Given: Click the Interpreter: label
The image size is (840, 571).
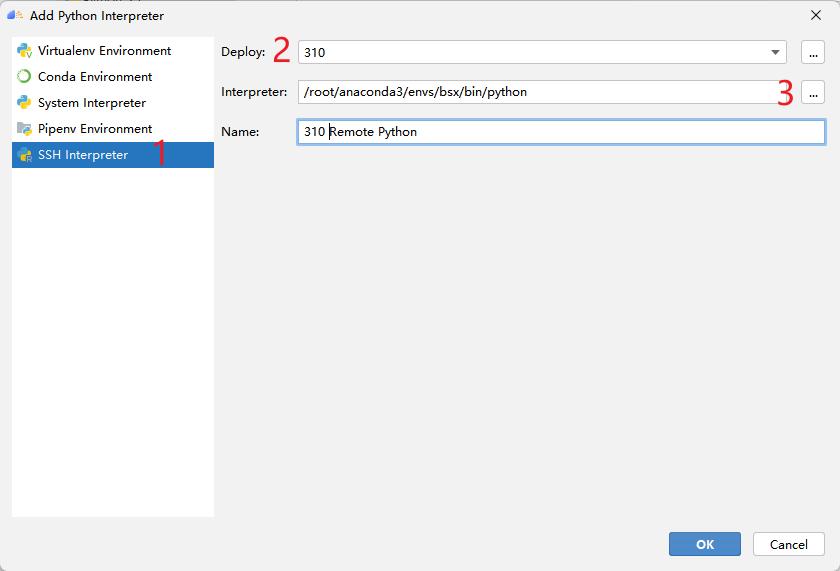Looking at the screenshot, I should click(x=254, y=92).
